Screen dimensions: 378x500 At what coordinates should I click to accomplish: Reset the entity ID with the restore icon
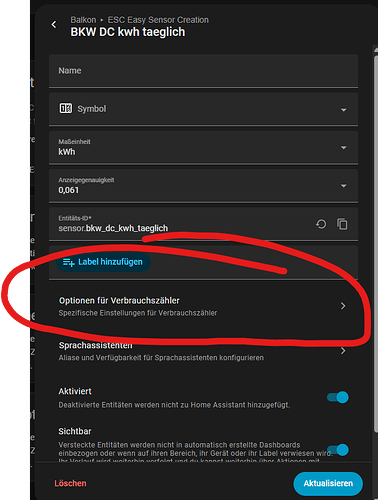321,224
